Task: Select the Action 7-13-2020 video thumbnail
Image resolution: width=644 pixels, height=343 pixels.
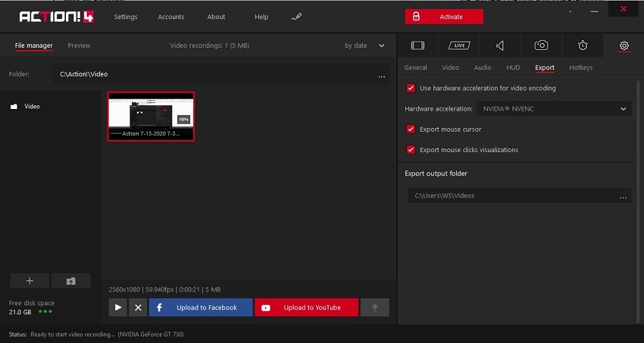Action: coord(151,116)
